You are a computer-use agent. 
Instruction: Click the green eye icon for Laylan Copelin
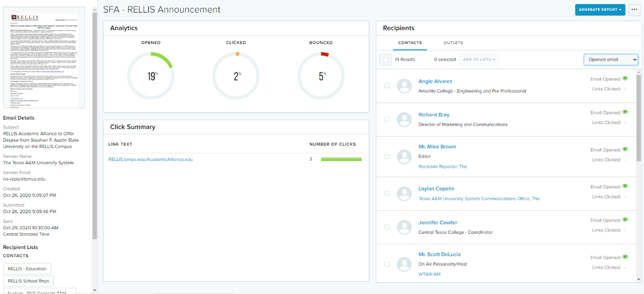coord(625,186)
